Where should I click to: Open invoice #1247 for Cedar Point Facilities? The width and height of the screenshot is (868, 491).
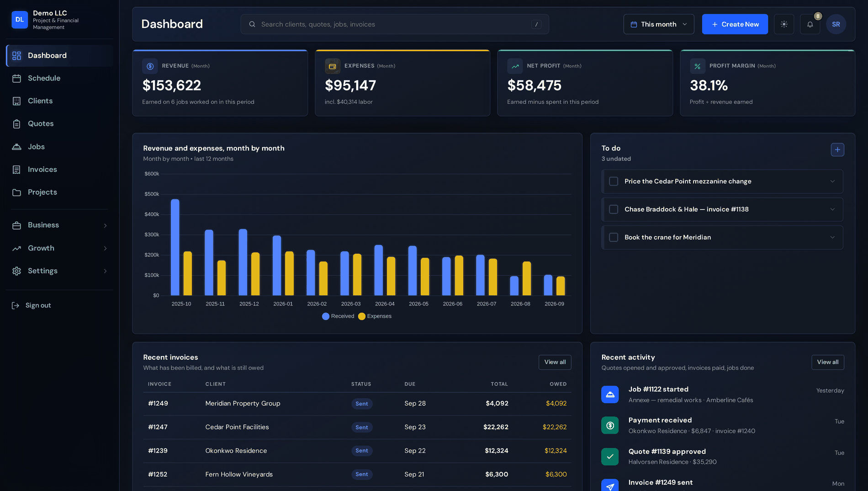pyautogui.click(x=357, y=427)
